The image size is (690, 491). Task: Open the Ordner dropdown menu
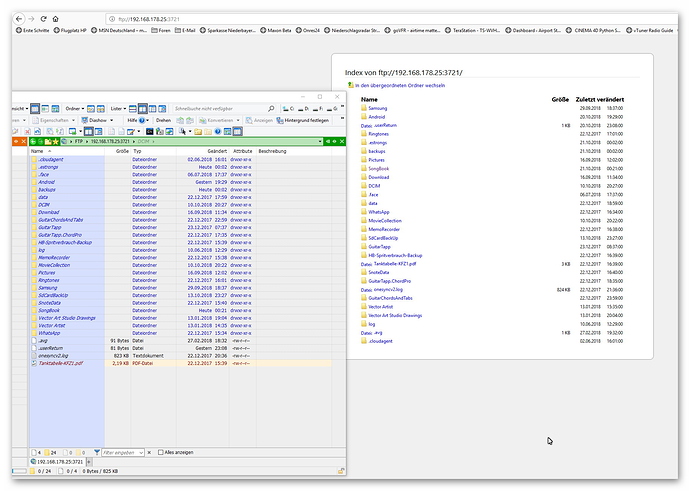coord(73,107)
